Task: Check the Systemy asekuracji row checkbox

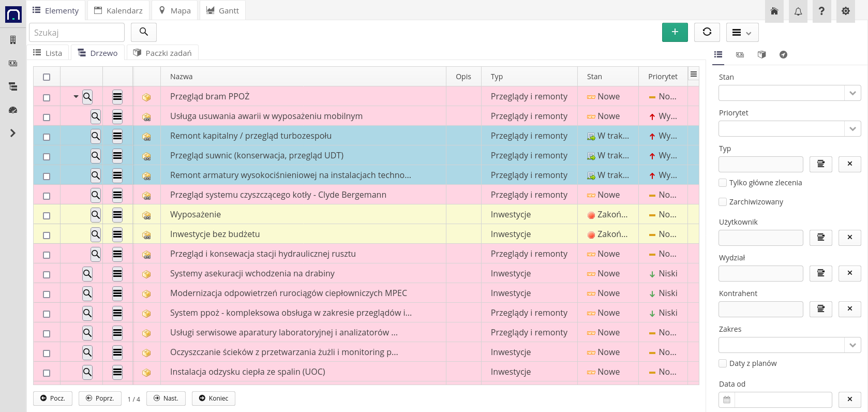Action: coord(47,274)
